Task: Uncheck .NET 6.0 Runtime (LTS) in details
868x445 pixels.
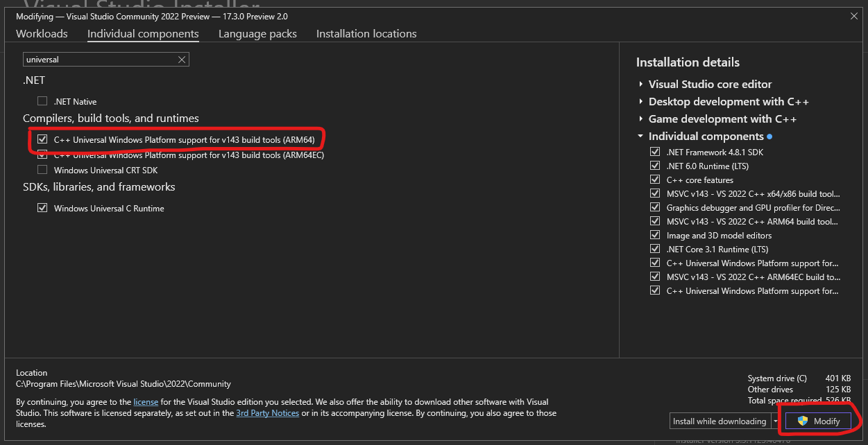Action: tap(654, 166)
